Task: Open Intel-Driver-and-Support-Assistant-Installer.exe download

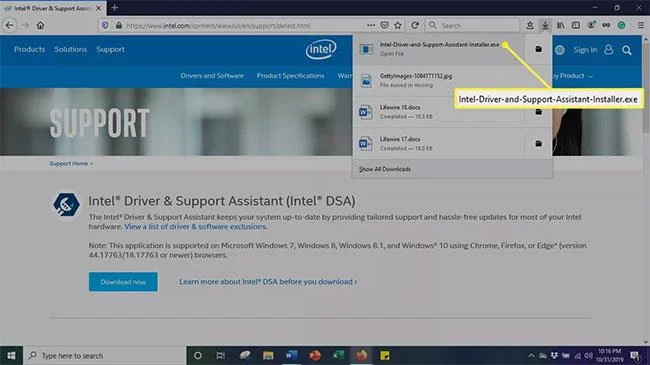Action: pos(439,49)
